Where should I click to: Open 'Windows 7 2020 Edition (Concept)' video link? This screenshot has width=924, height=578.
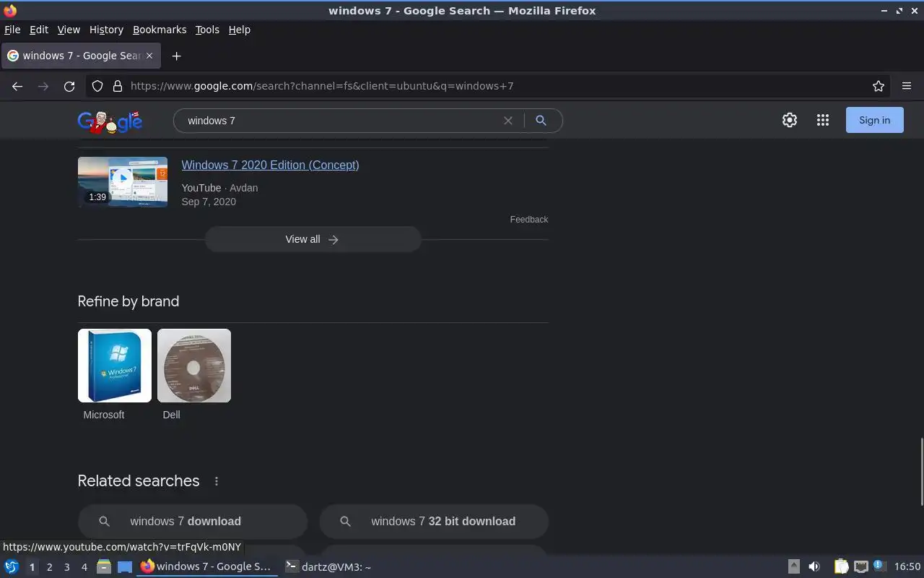270,165
